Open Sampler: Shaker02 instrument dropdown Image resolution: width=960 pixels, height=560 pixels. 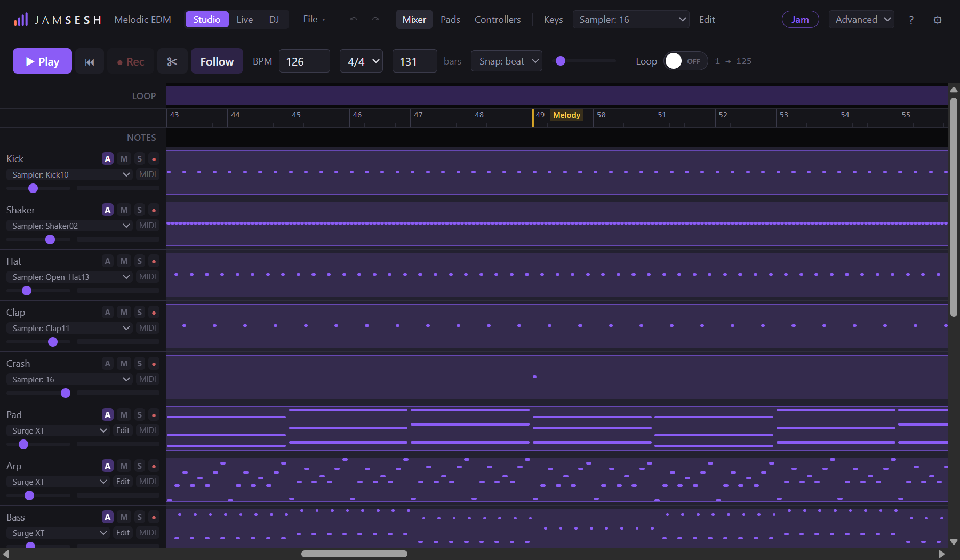(x=70, y=226)
